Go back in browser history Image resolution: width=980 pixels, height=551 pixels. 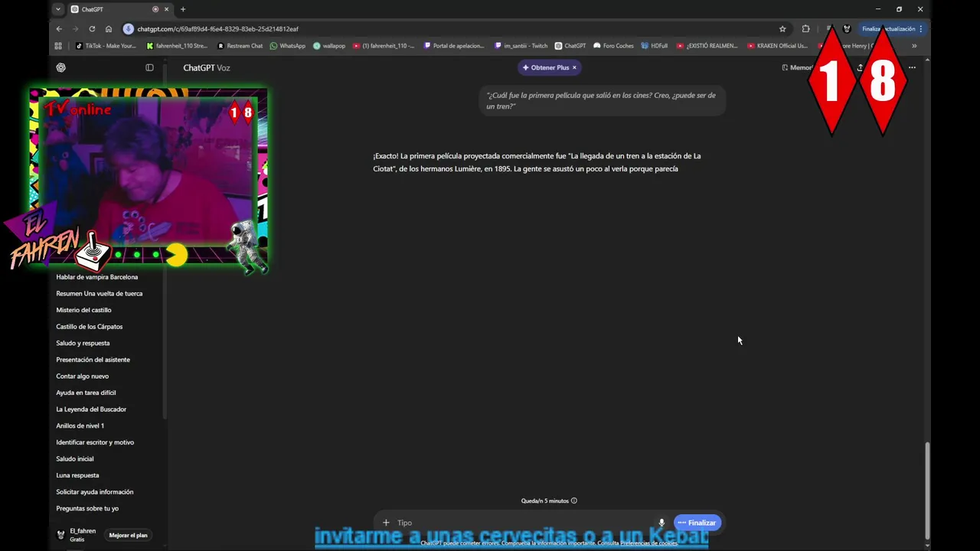coord(59,29)
